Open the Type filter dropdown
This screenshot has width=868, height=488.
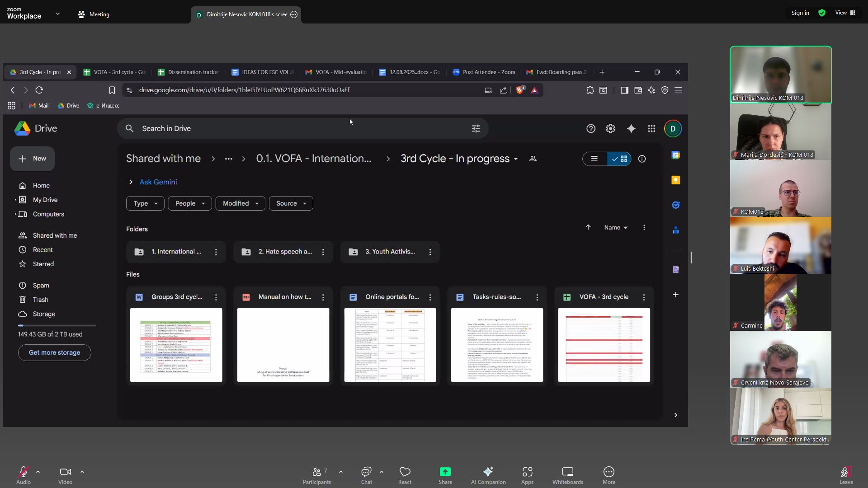(145, 203)
